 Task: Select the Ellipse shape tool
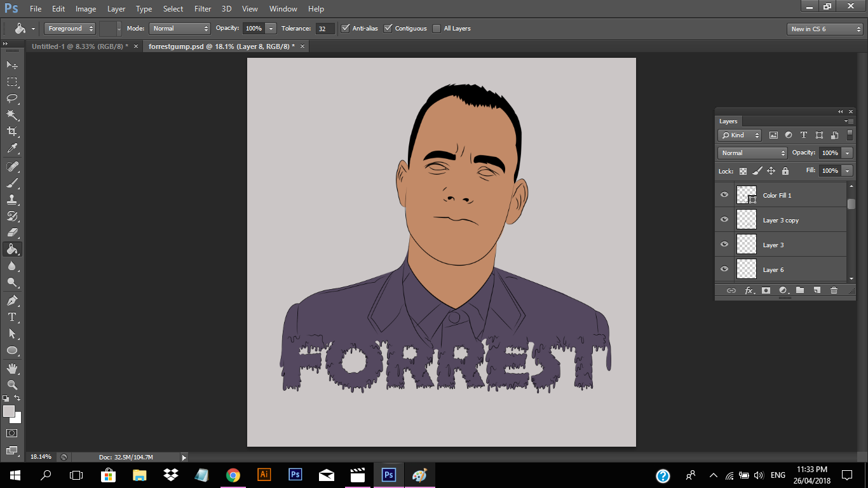pos(12,350)
